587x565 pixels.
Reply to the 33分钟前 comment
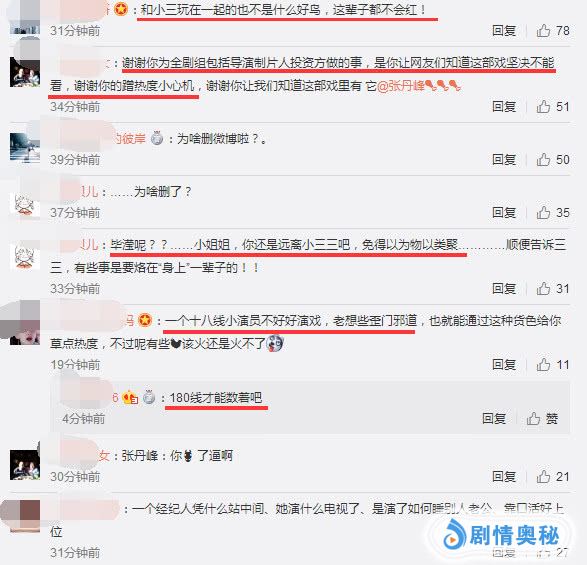point(504,289)
